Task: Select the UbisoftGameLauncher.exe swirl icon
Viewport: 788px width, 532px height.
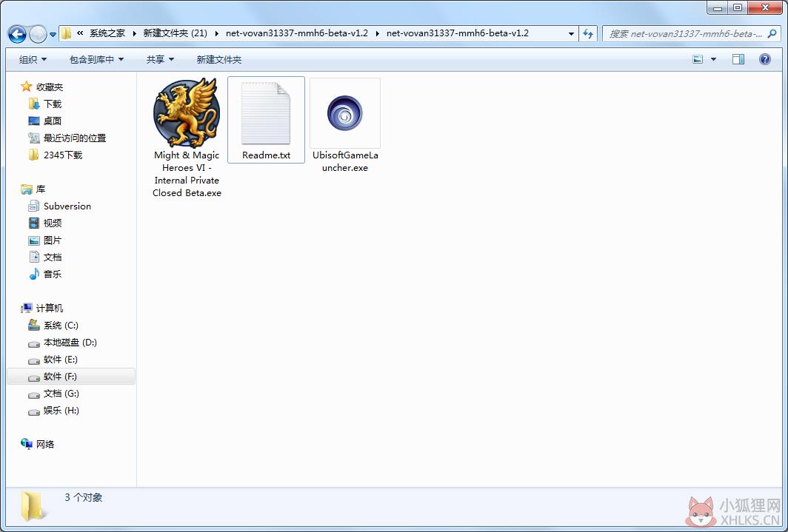Action: click(x=345, y=113)
